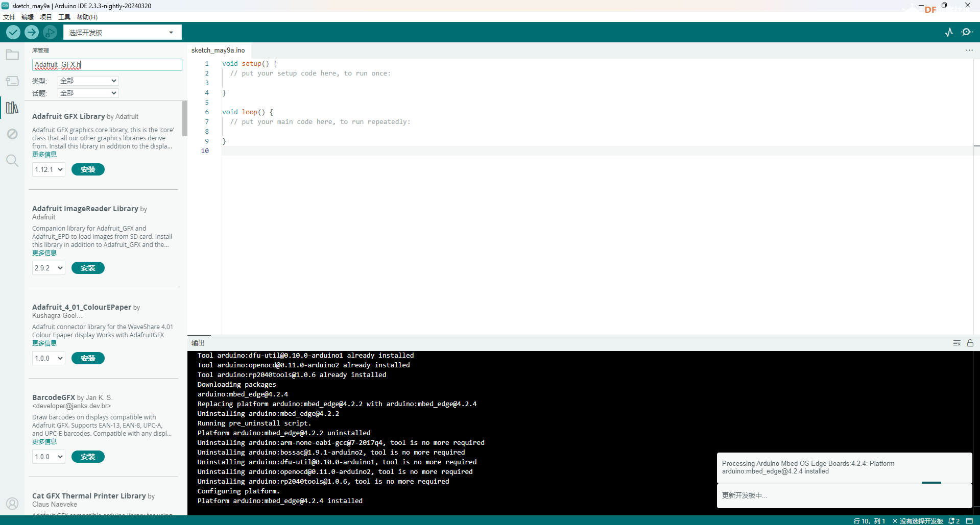
Task: Show notifications from the status bar
Action: 954,521
